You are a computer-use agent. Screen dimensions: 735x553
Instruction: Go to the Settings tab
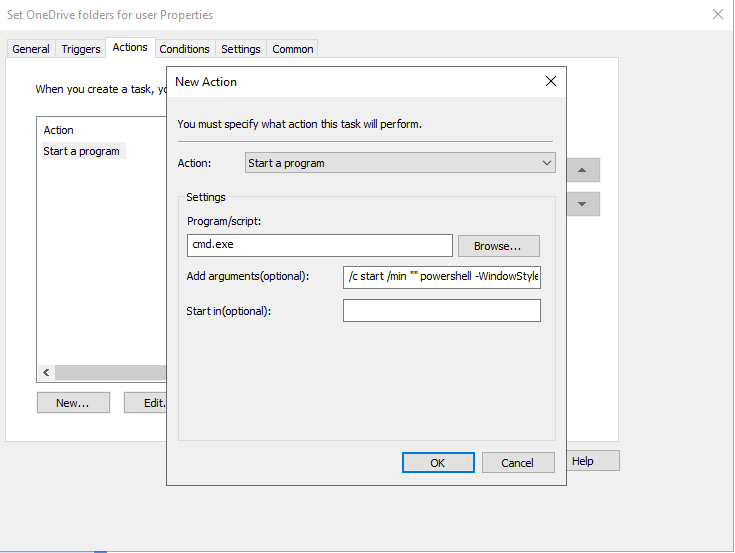pyautogui.click(x=241, y=49)
